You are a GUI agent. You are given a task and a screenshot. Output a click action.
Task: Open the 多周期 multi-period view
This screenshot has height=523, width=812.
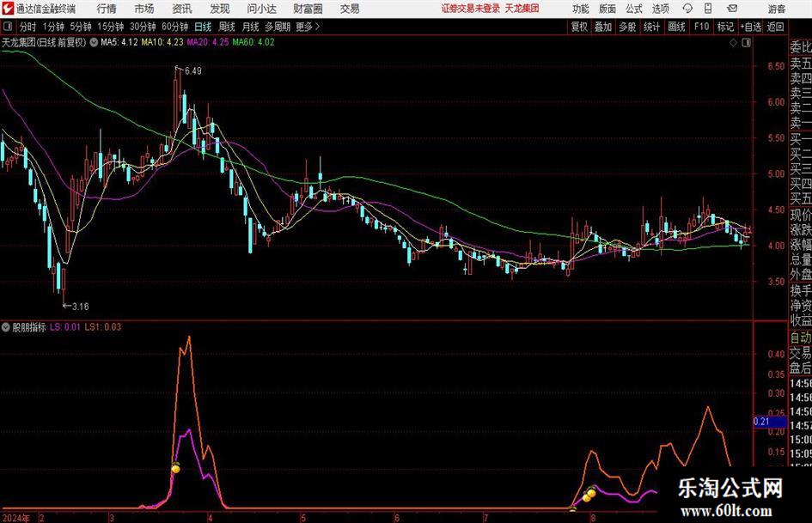(x=278, y=27)
